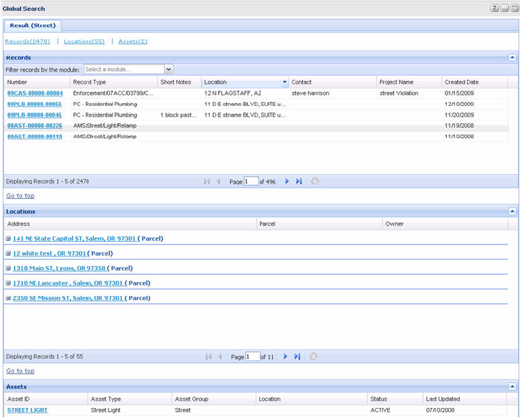Go to next page of Locations results

[x=285, y=357]
